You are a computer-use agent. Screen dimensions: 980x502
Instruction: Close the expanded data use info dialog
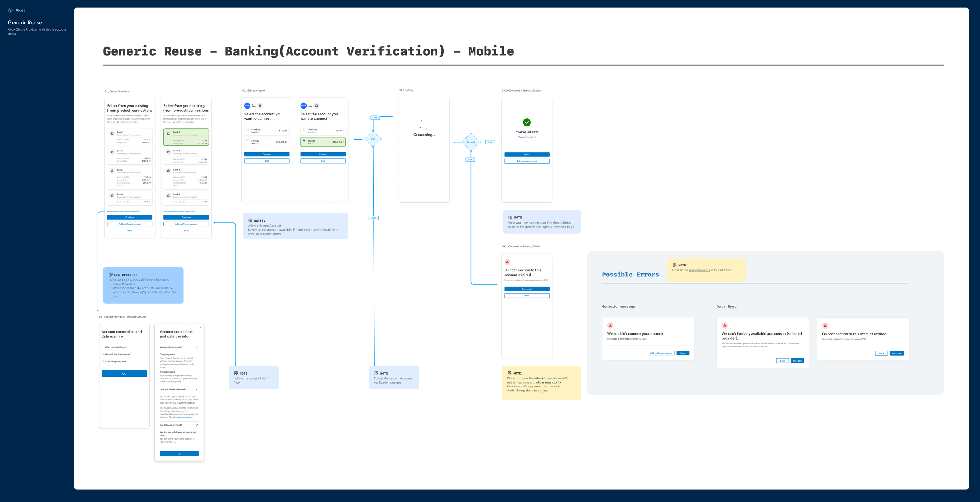[200, 328]
